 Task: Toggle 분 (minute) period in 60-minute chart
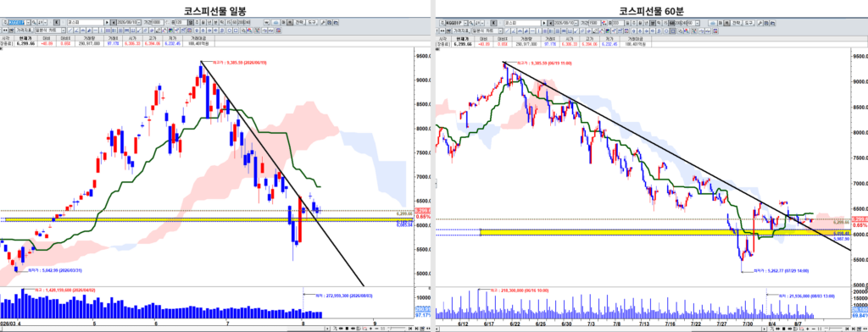652,23
